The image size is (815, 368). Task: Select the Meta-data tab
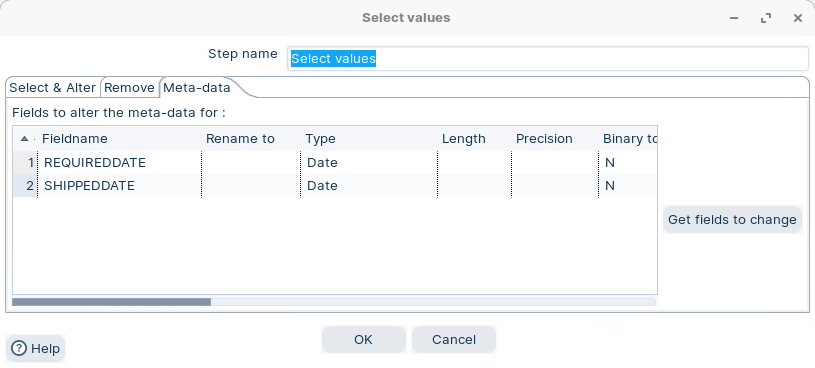[197, 88]
